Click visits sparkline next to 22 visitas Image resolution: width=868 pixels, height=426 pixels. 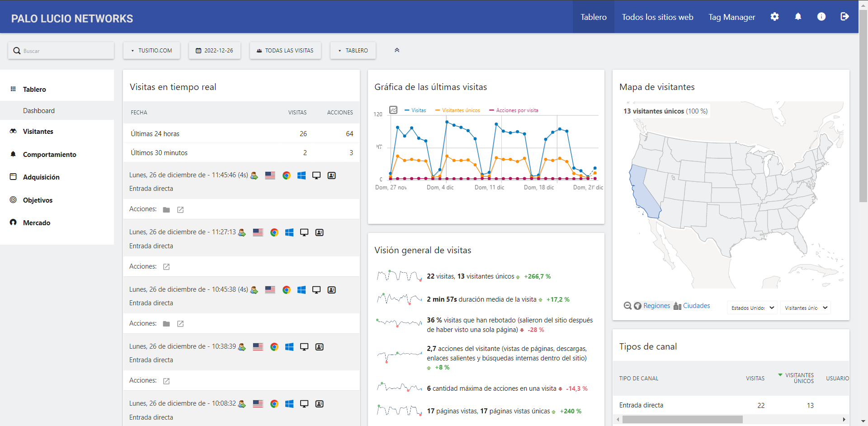(400, 276)
